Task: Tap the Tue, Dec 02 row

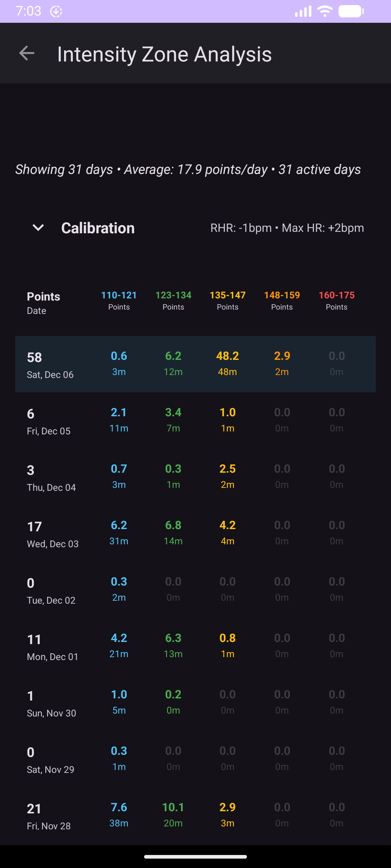Action: pos(195,590)
